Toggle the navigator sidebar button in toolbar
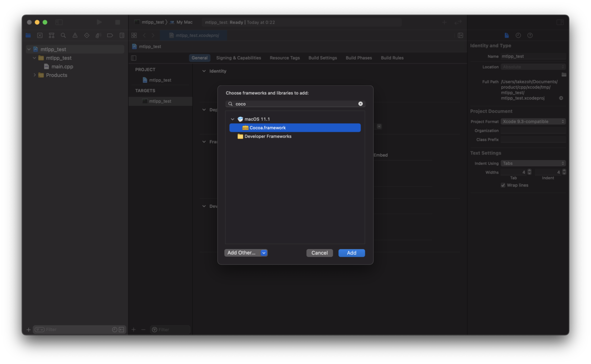The image size is (591, 364). 59,22
